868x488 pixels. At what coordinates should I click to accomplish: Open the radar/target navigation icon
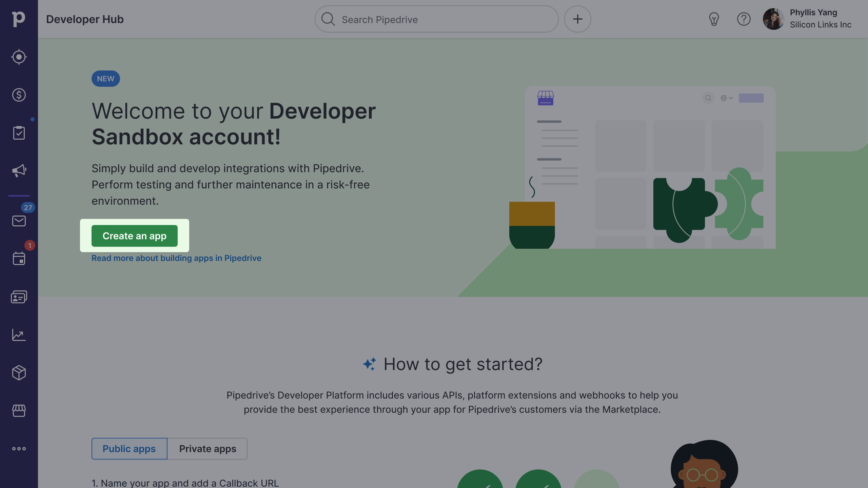click(19, 57)
